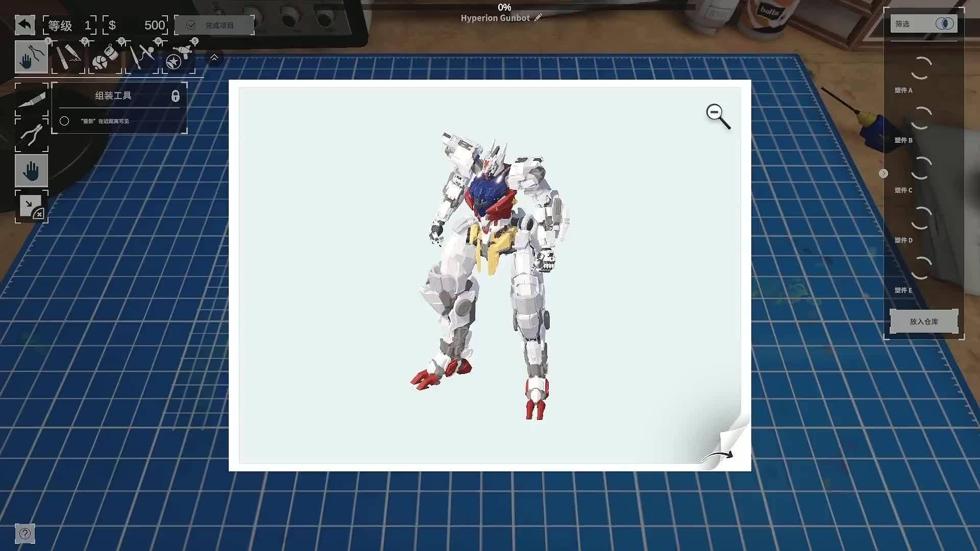This screenshot has width=980, height=551.
Task: Click the $ 500 money indicator
Action: [135, 25]
